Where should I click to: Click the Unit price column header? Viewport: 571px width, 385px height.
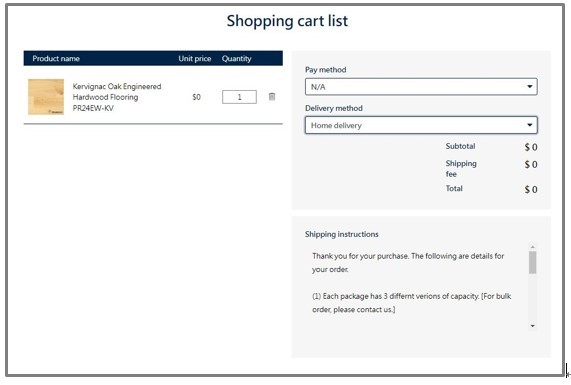pyautogui.click(x=194, y=59)
